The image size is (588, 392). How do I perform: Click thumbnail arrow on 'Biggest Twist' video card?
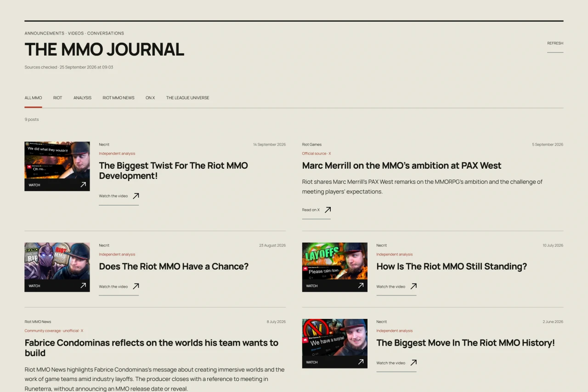pyautogui.click(x=83, y=185)
